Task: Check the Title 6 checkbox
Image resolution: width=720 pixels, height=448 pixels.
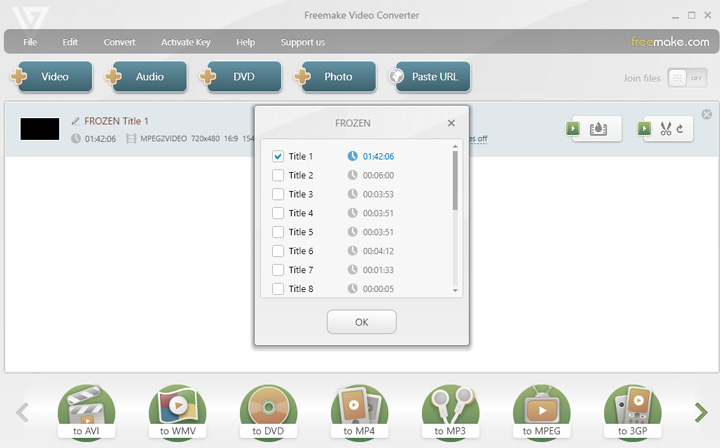Action: [278, 251]
